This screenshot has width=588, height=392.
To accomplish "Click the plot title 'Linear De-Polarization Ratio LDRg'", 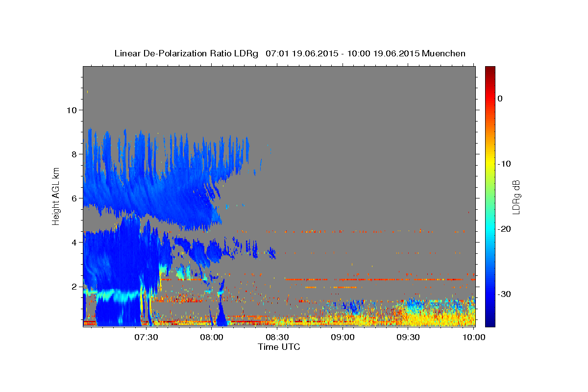I will (186, 53).
